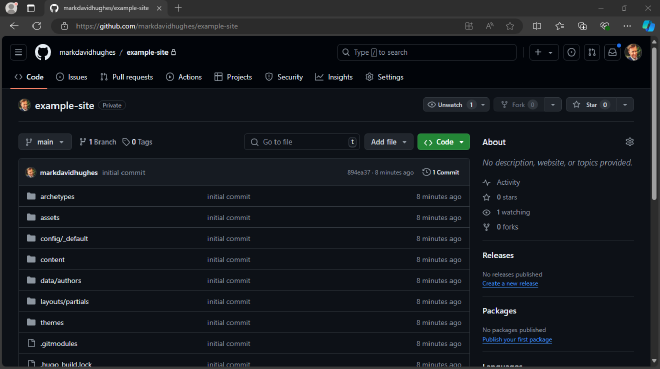Open the GitHub global navigation hamburger menu

(19, 53)
